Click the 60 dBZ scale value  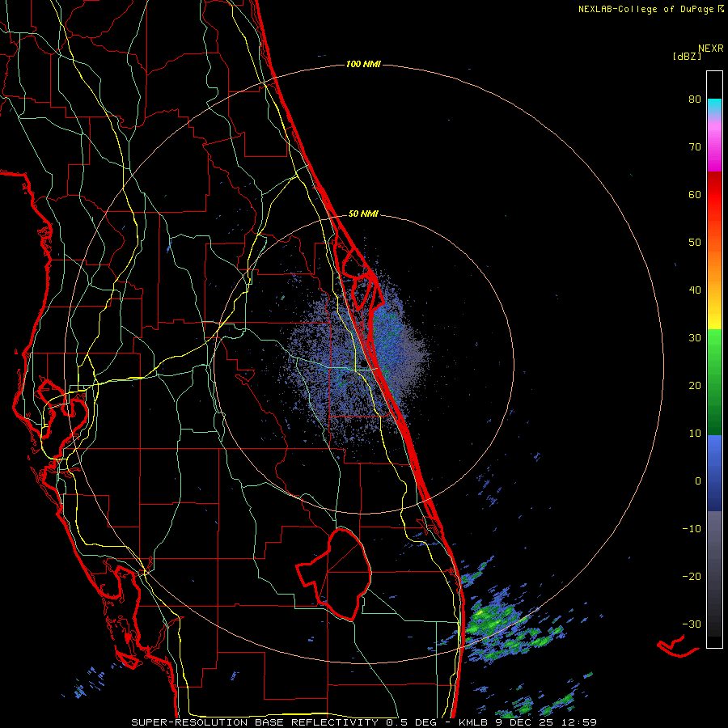(x=695, y=195)
